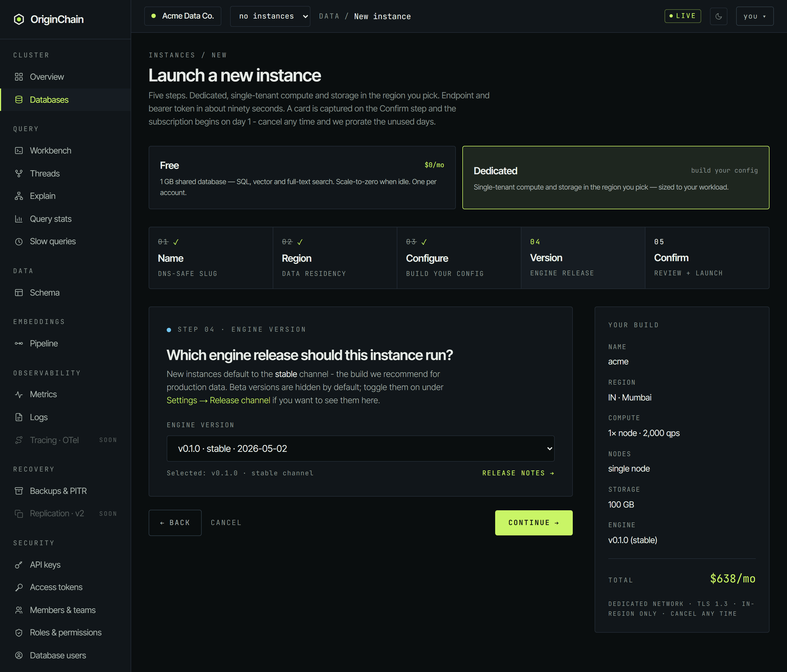Expand the Engine version dropdown
787x672 pixels.
coord(360,448)
